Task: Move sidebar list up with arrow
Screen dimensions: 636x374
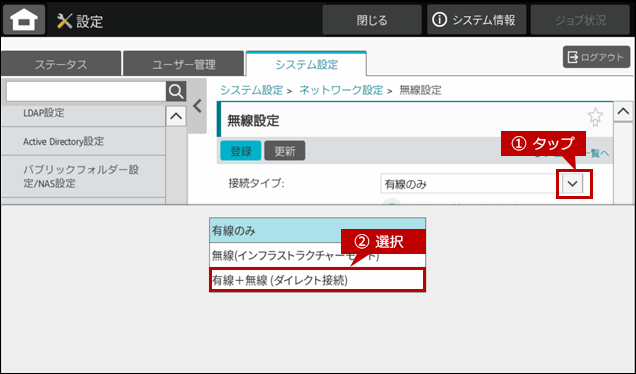Action: pyautogui.click(x=176, y=116)
